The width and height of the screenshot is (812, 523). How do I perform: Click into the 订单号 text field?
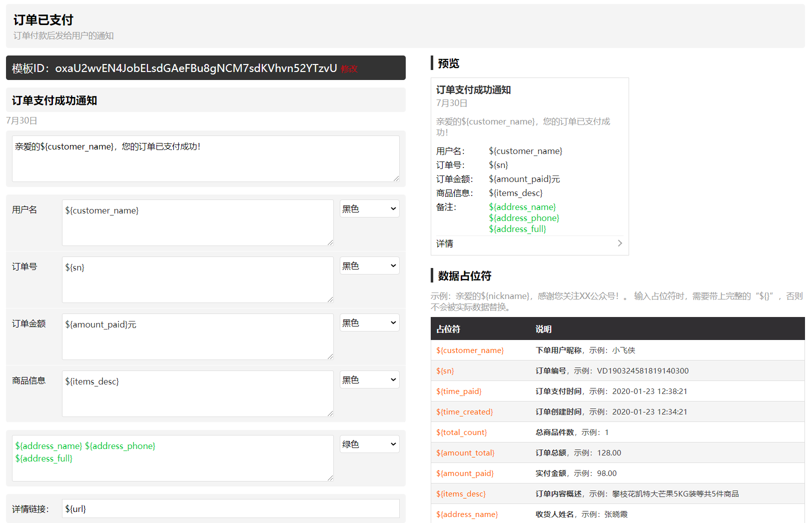point(197,279)
